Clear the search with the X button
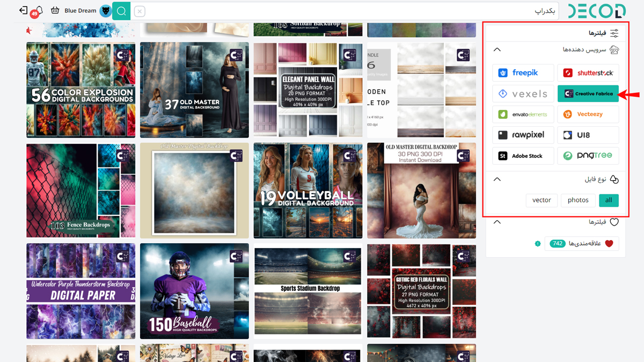 pyautogui.click(x=140, y=11)
